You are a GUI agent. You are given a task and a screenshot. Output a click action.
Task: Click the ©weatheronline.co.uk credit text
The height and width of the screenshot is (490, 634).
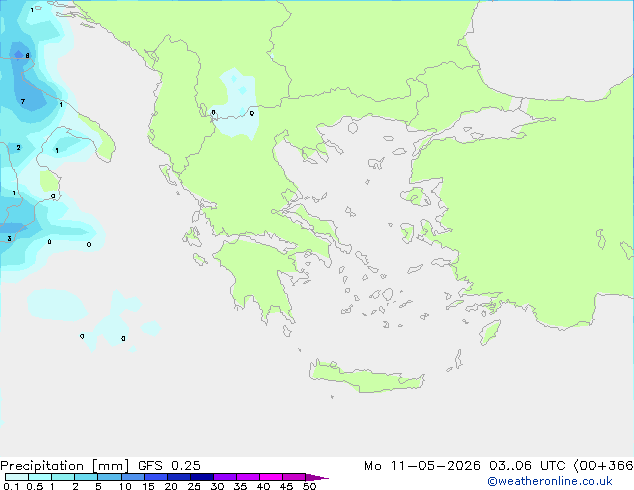[x=550, y=482]
